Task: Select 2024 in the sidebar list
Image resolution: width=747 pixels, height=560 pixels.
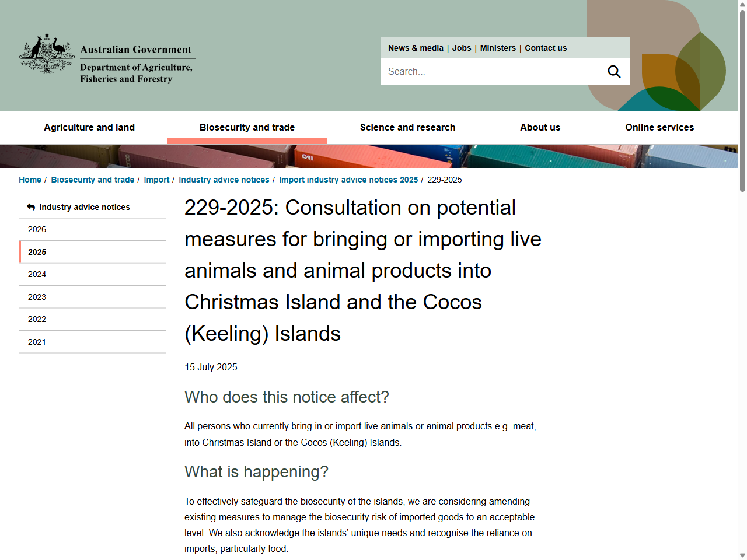Action: (37, 274)
